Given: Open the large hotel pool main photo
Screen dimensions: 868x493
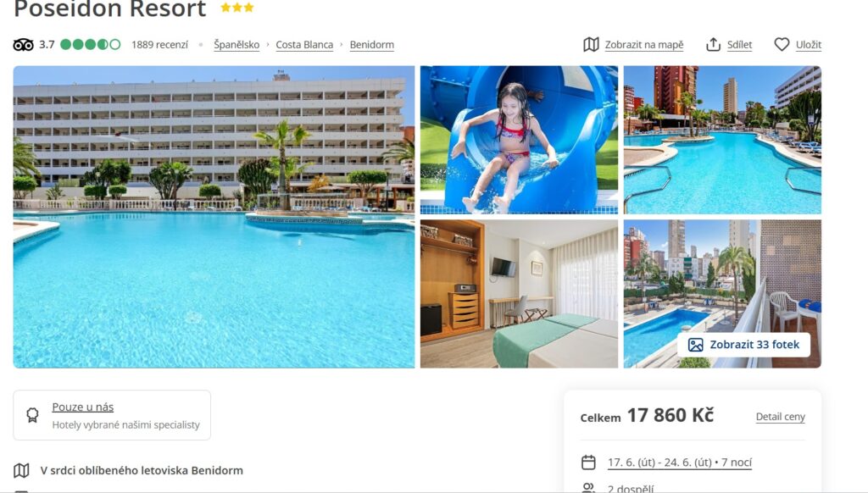Looking at the screenshot, I should tap(214, 217).
